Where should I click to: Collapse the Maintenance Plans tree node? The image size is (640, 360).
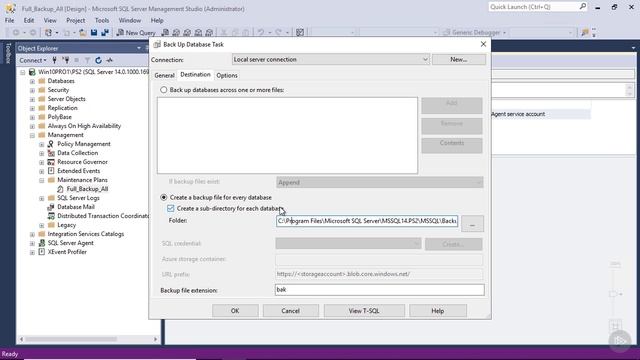(x=42, y=180)
